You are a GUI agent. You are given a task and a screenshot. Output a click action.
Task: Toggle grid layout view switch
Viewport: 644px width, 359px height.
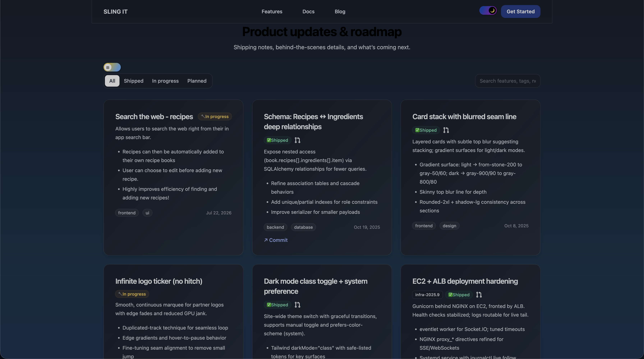point(112,67)
